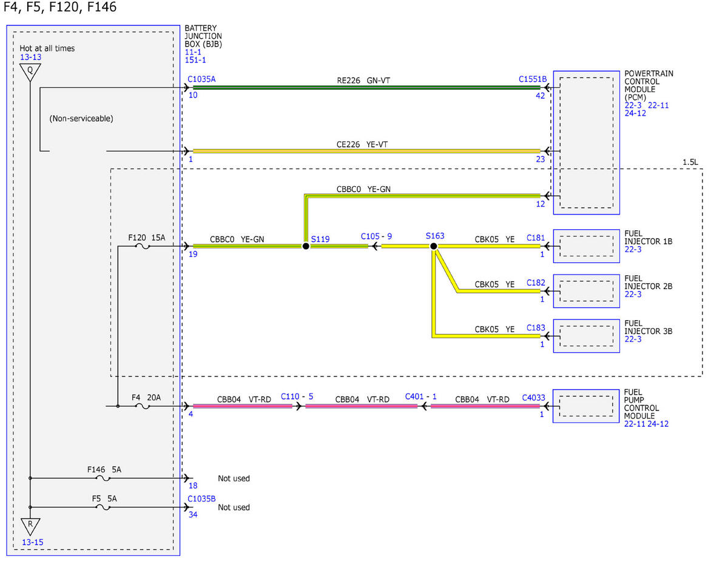Select the F120 15A fuse symbol
This screenshot has height=562, width=728.
tap(143, 246)
